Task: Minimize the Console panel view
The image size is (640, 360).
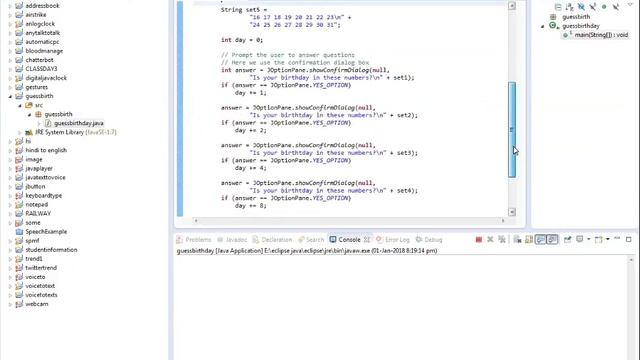Action: tap(617, 238)
